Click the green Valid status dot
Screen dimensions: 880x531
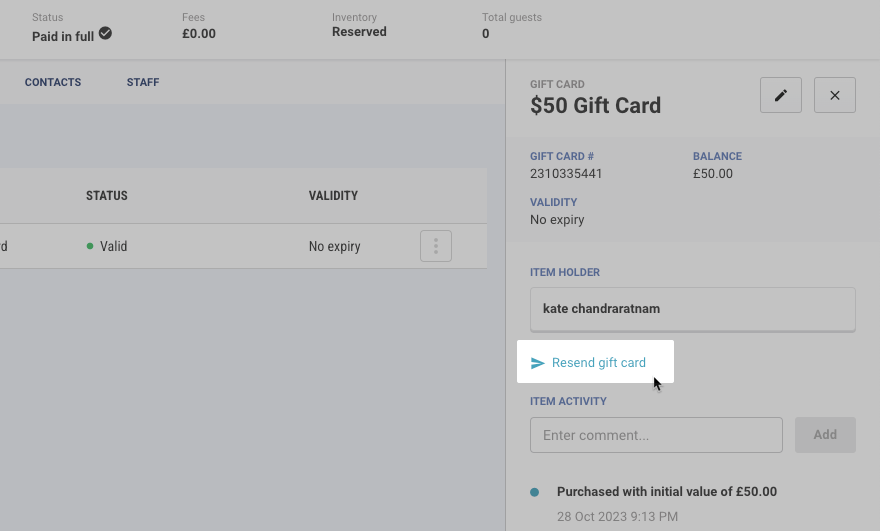tap(90, 246)
